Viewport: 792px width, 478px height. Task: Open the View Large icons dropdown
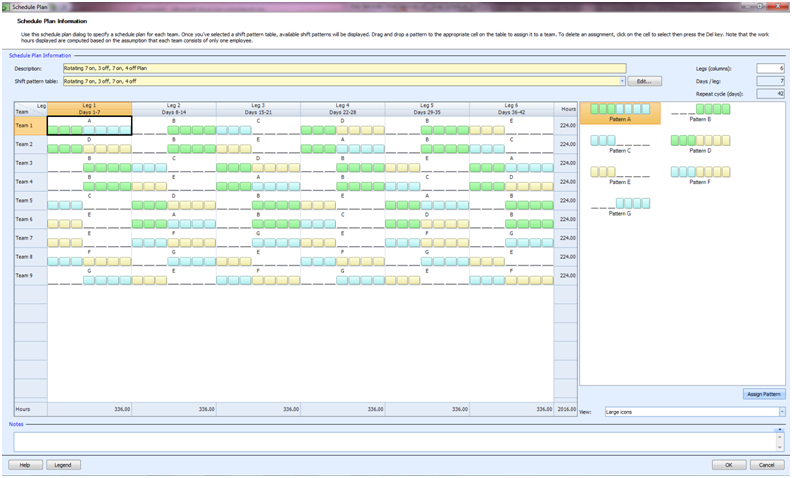click(x=782, y=412)
